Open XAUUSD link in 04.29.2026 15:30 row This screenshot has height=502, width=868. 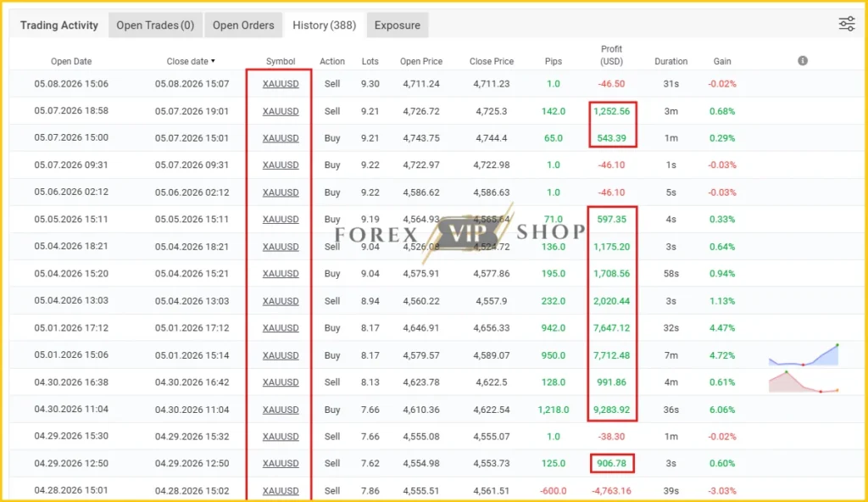[x=281, y=437]
